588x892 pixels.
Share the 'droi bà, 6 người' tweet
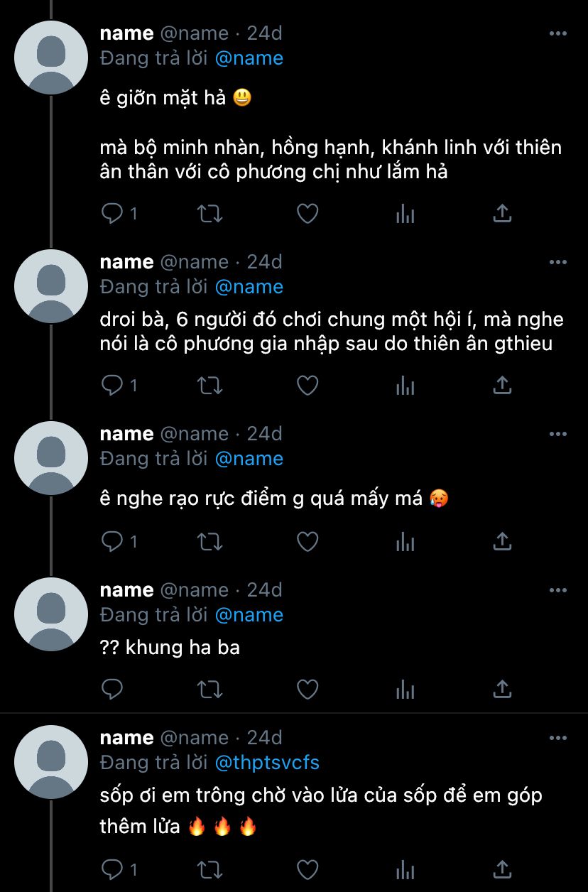click(x=502, y=385)
